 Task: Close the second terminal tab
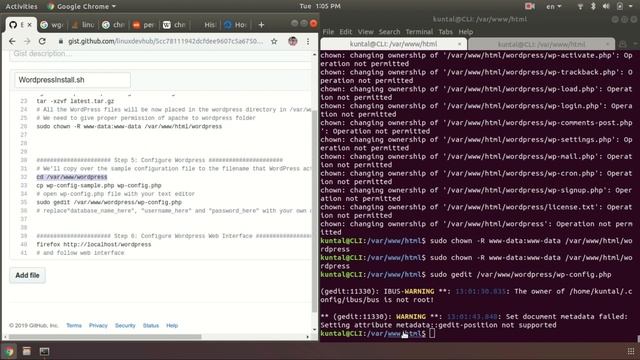[x=608, y=44]
